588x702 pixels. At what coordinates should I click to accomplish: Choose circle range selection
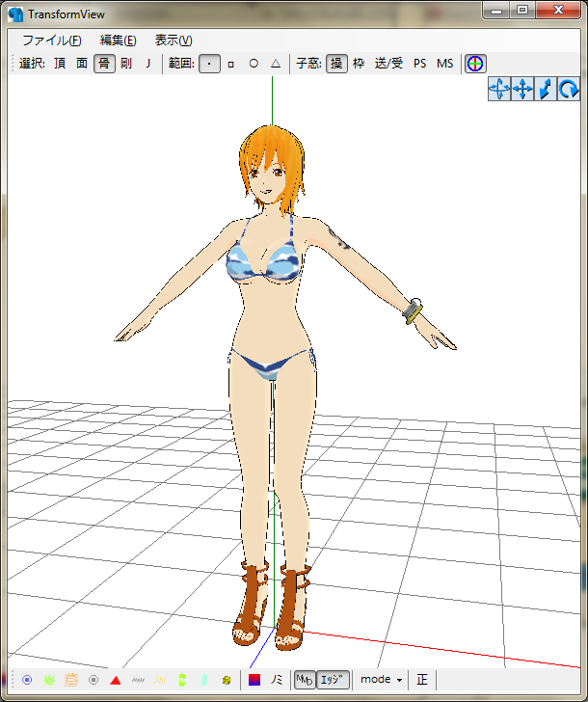[254, 64]
